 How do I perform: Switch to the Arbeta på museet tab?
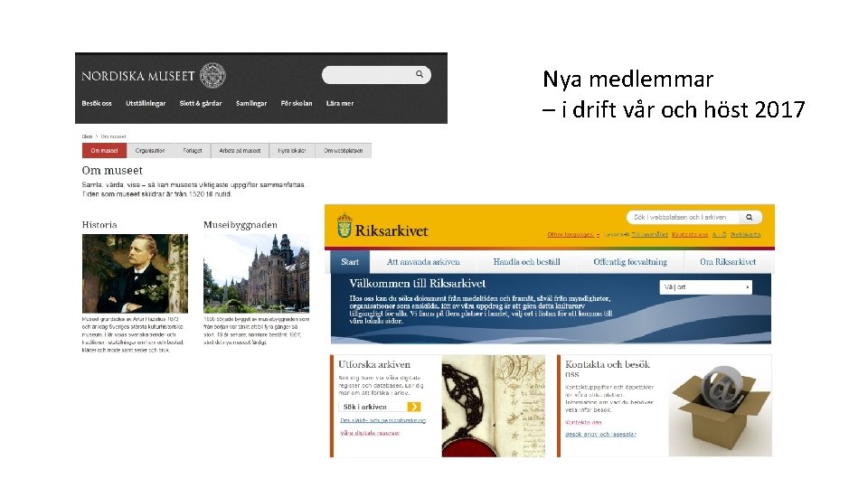point(240,151)
